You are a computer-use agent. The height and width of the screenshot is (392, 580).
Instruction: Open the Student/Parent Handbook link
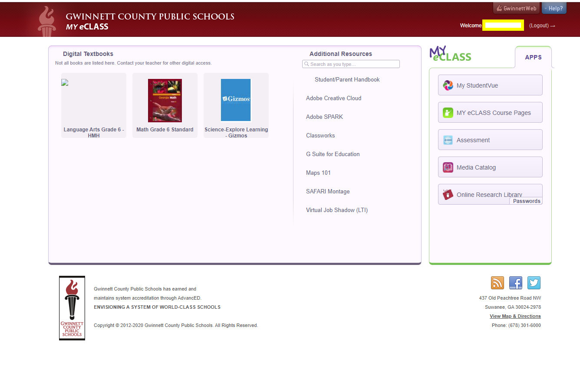(x=347, y=79)
